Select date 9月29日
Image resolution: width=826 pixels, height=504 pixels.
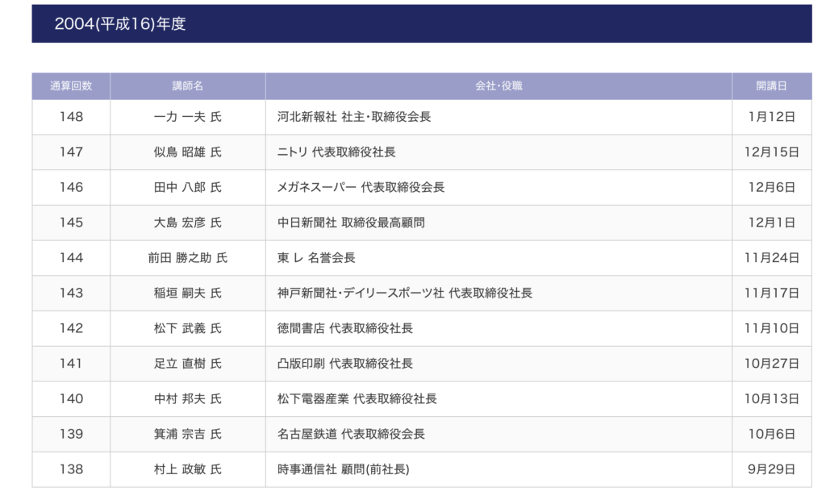point(772,470)
